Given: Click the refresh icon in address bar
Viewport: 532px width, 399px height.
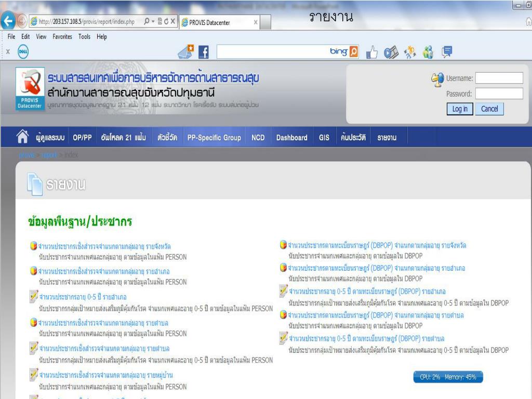Looking at the screenshot, I should (x=166, y=21).
